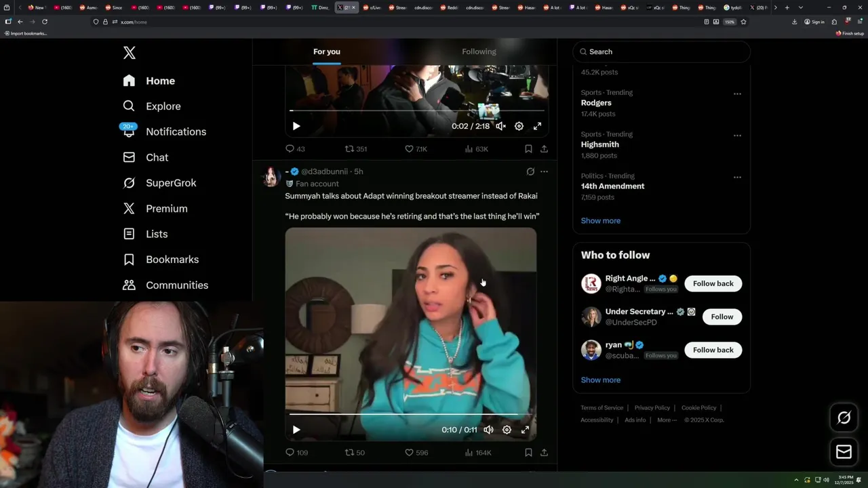
Task: Open Notifications with the 20+ badge
Action: pos(164,131)
